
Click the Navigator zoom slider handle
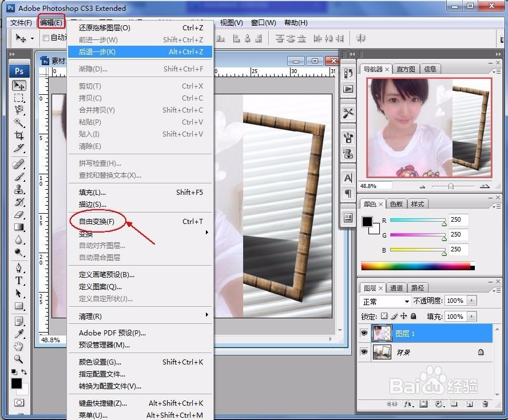[x=451, y=186]
